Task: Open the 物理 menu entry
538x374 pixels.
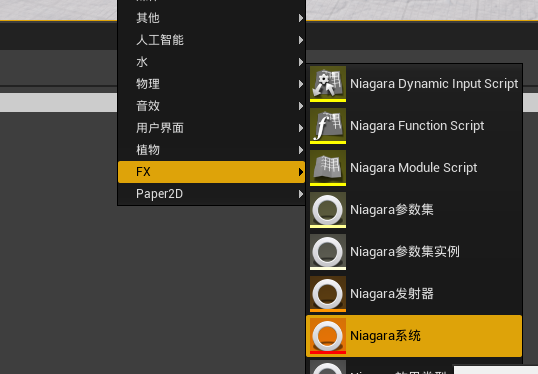Action: (x=211, y=84)
